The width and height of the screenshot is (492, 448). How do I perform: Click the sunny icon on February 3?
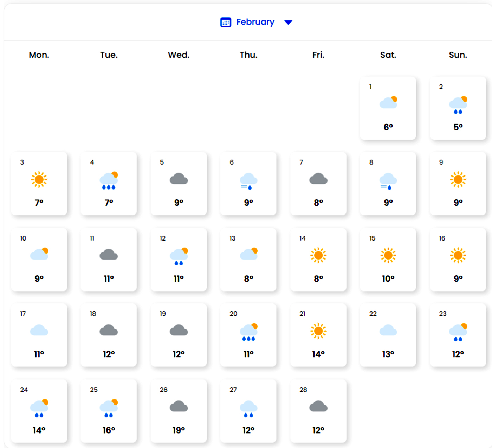[39, 180]
